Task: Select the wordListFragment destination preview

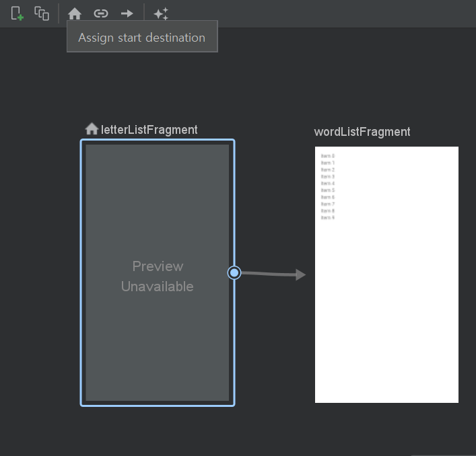Action: click(386, 274)
